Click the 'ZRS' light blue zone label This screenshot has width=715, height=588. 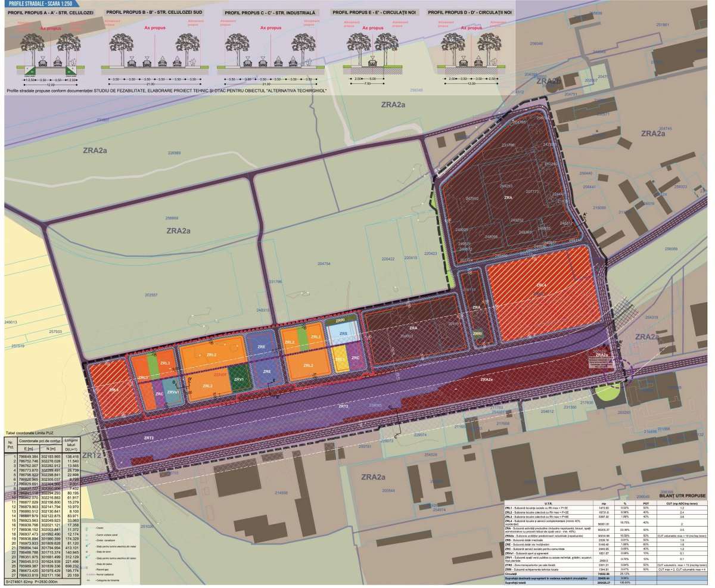pos(343,334)
